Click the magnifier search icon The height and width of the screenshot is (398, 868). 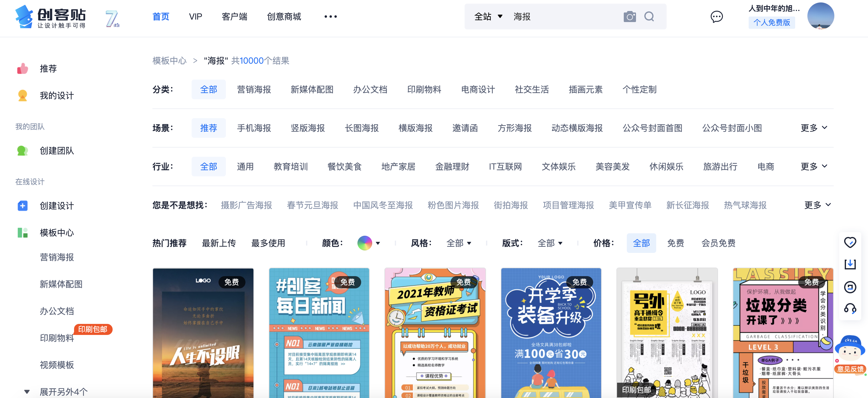tap(649, 17)
